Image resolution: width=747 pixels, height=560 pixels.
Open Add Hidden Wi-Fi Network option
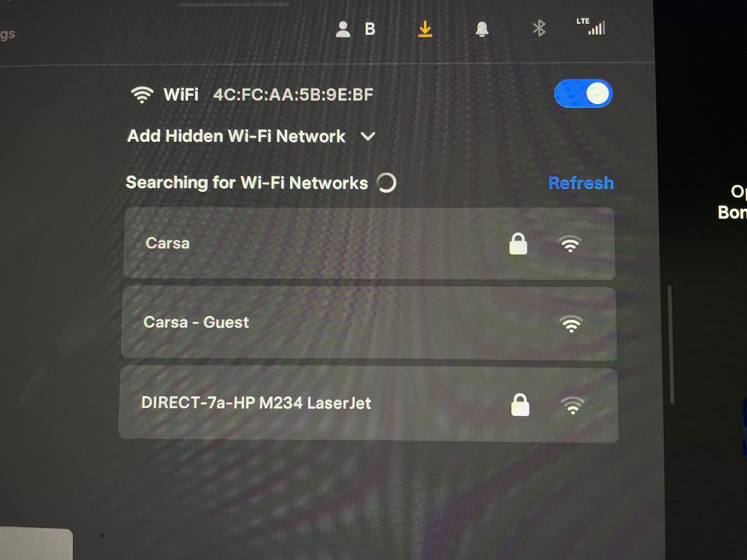click(236, 136)
